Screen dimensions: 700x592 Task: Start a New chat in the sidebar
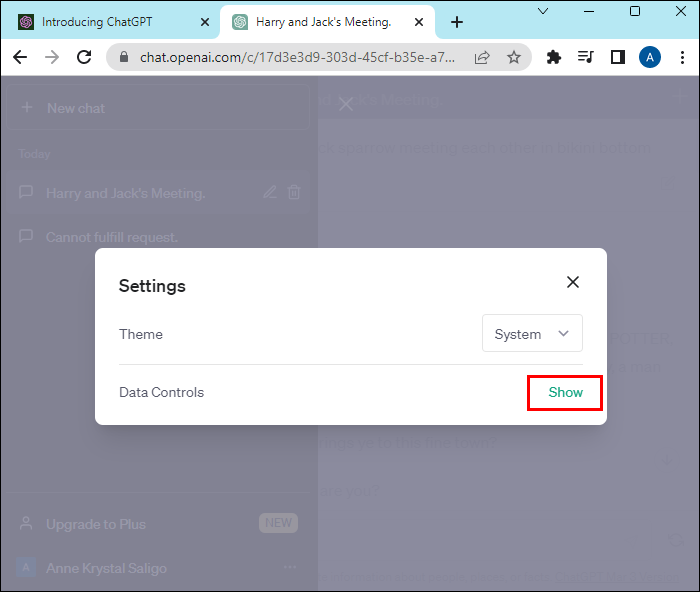coord(75,108)
